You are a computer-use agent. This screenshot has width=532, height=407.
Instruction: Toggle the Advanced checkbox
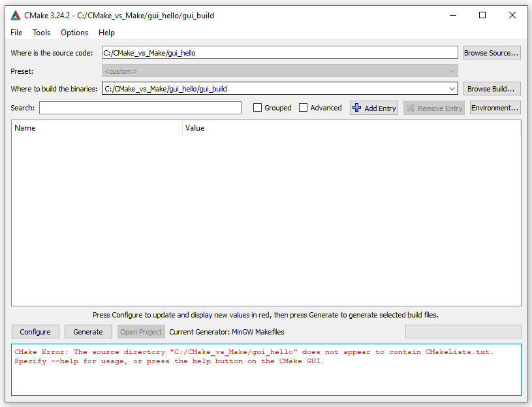tap(304, 108)
